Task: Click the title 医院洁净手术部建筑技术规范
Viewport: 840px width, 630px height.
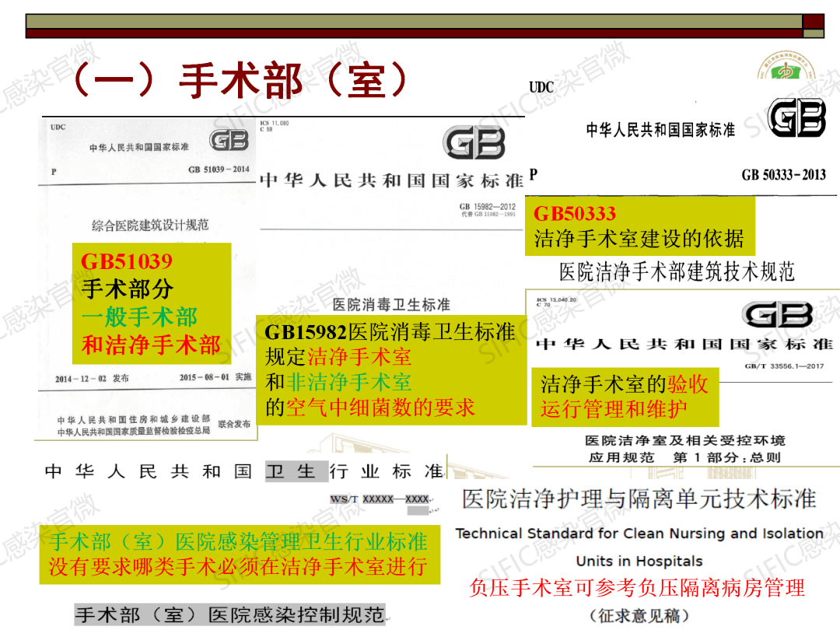Action: coord(677,271)
